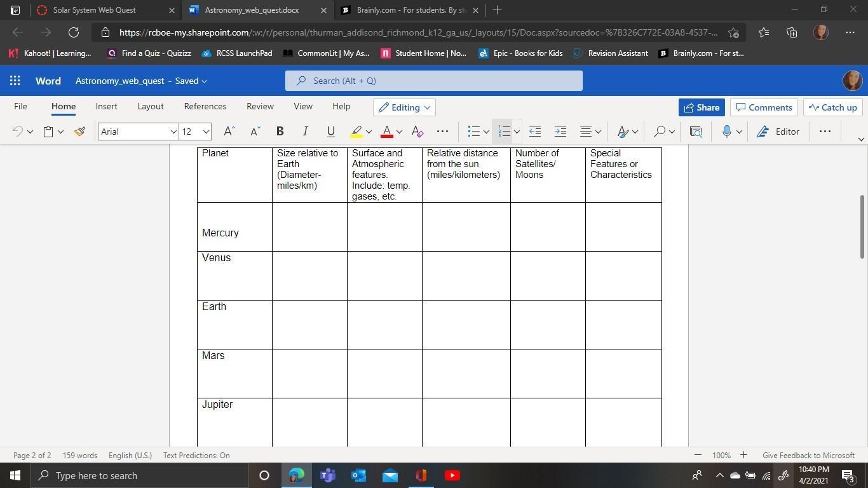Click the Dictate microphone icon
The image size is (868, 488).
[x=726, y=132]
